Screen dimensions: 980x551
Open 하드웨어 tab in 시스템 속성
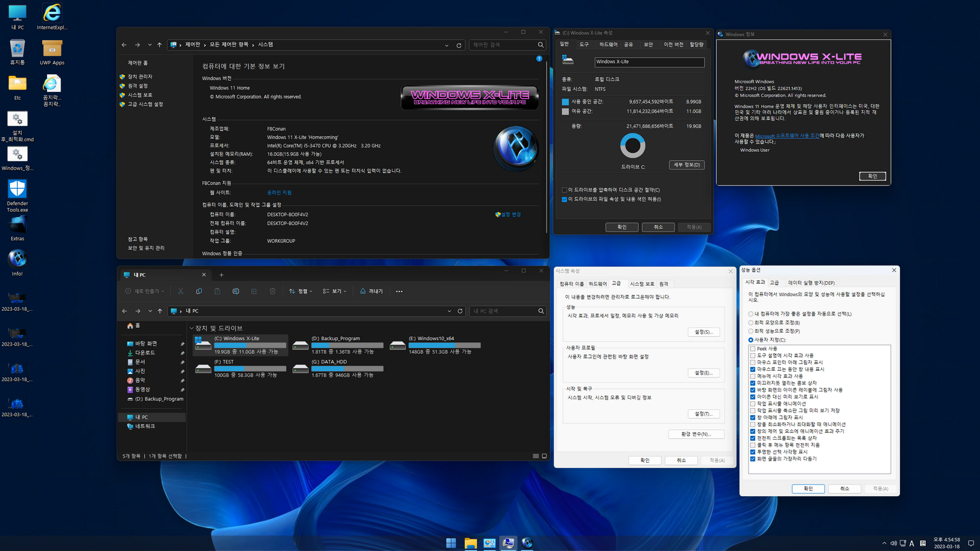pos(598,284)
